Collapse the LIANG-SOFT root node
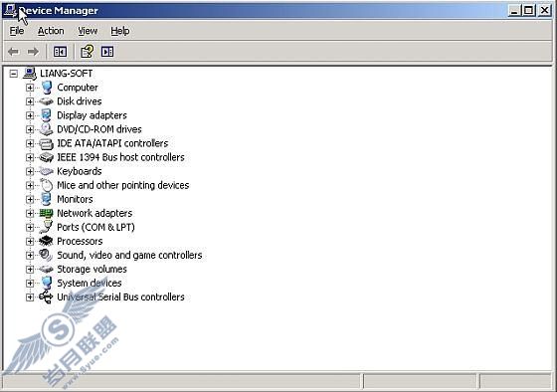The image size is (557, 392). (14, 74)
